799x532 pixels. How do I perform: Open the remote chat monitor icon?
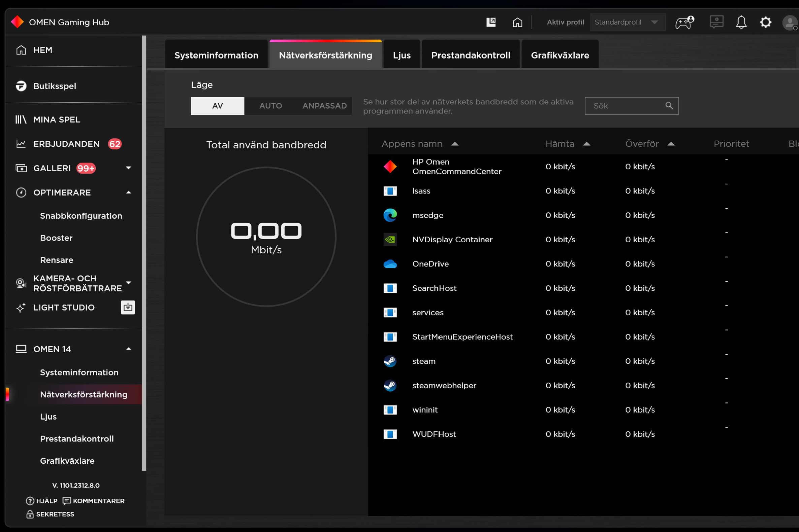pos(716,23)
